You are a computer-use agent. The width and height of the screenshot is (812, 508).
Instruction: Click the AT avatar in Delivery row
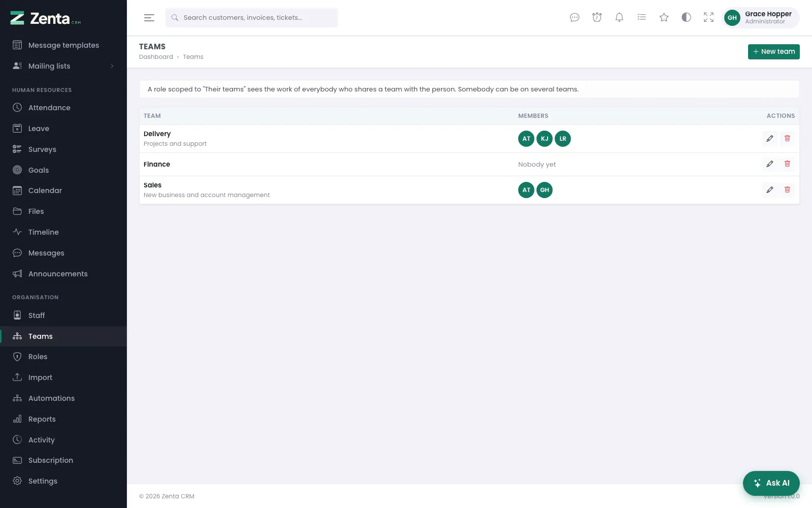(x=526, y=139)
